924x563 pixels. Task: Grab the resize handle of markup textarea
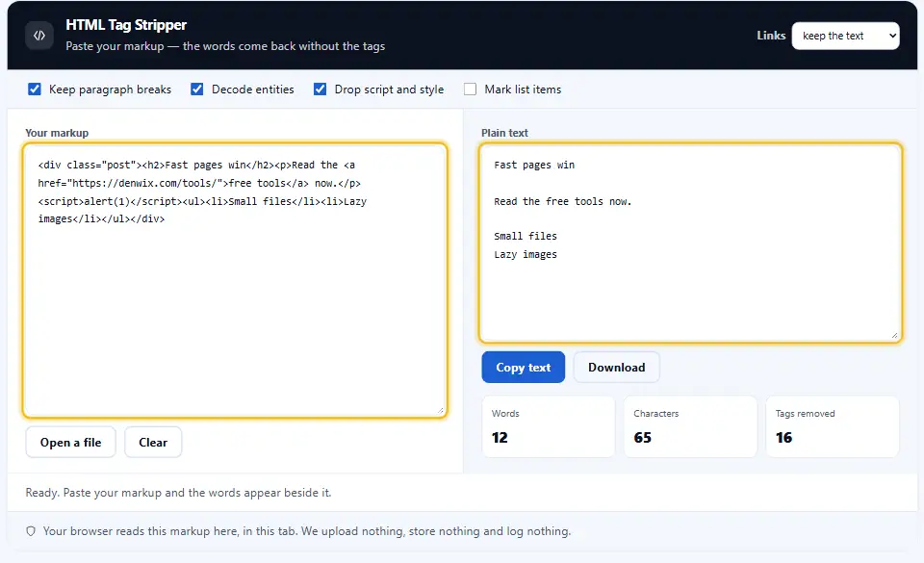click(x=440, y=411)
